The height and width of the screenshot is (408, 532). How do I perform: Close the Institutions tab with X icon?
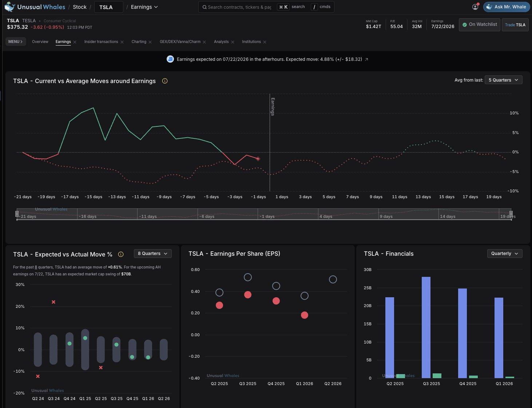pyautogui.click(x=265, y=42)
